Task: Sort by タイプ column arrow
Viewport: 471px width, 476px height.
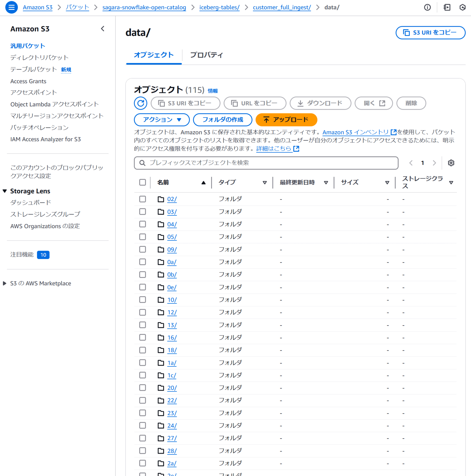Action: [x=265, y=183]
